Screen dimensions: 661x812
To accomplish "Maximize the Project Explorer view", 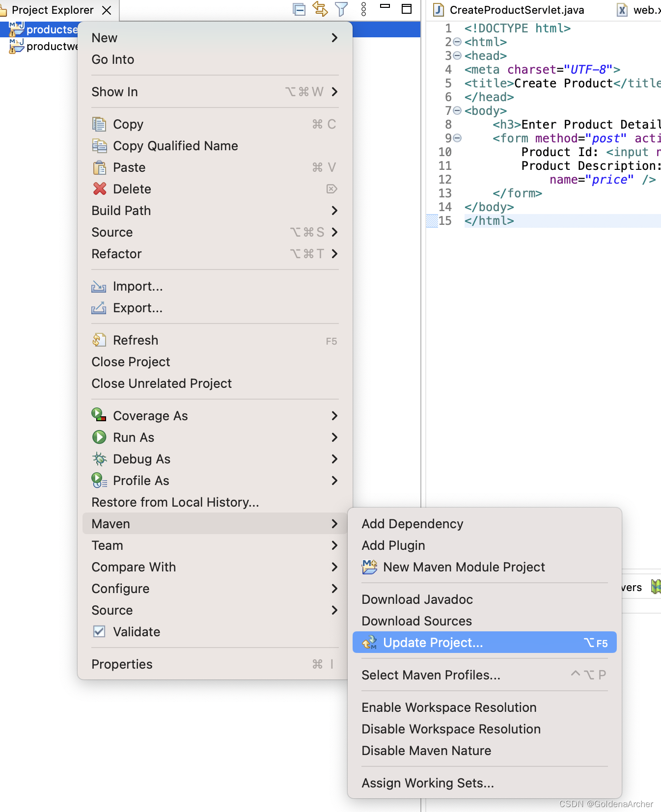I will pos(407,9).
